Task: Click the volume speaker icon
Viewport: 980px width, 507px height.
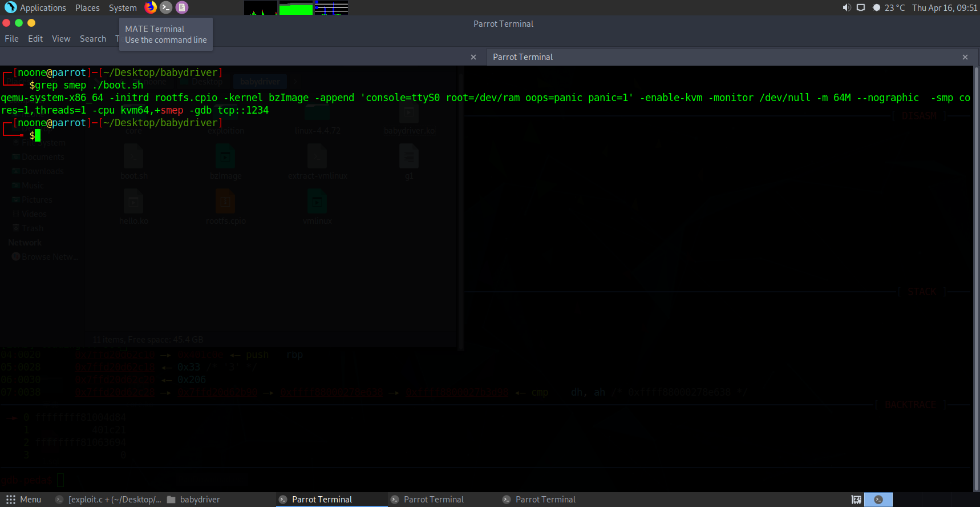Action: point(847,7)
